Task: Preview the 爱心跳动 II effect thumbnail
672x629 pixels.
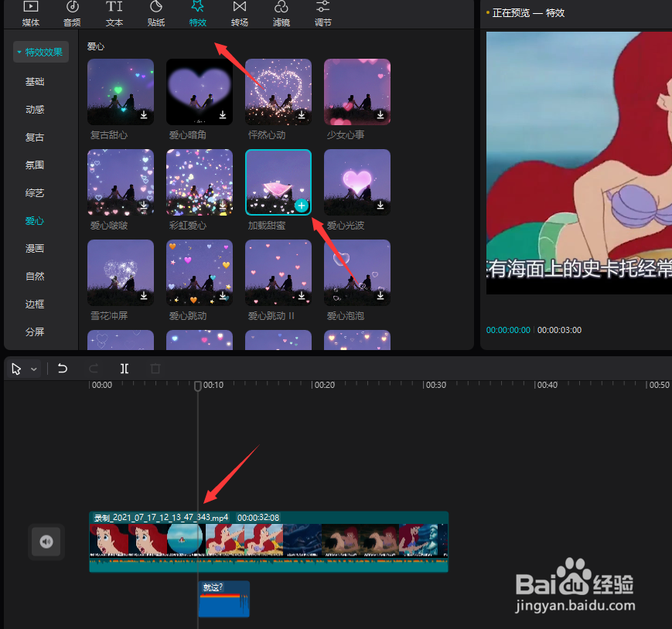Action: pos(278,273)
